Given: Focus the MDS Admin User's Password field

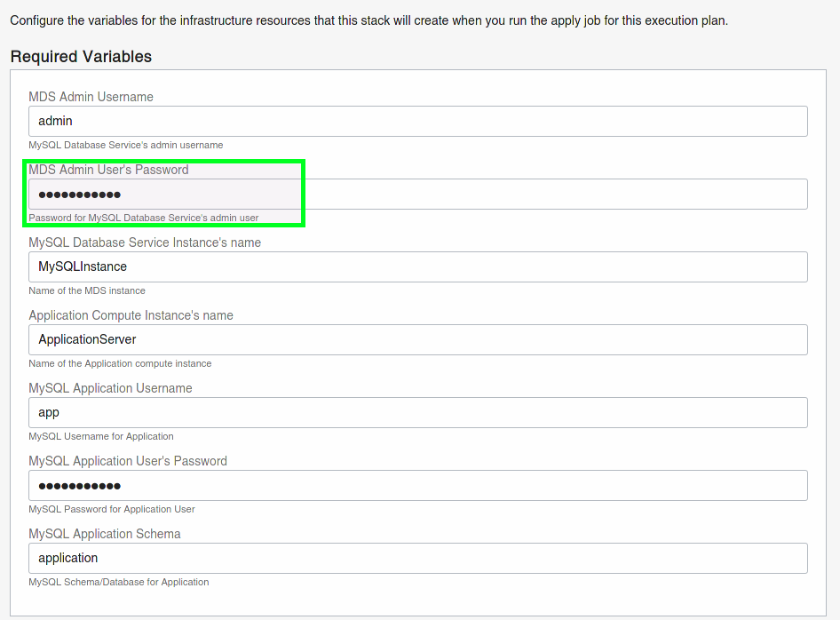Looking at the screenshot, I should click(x=418, y=194).
